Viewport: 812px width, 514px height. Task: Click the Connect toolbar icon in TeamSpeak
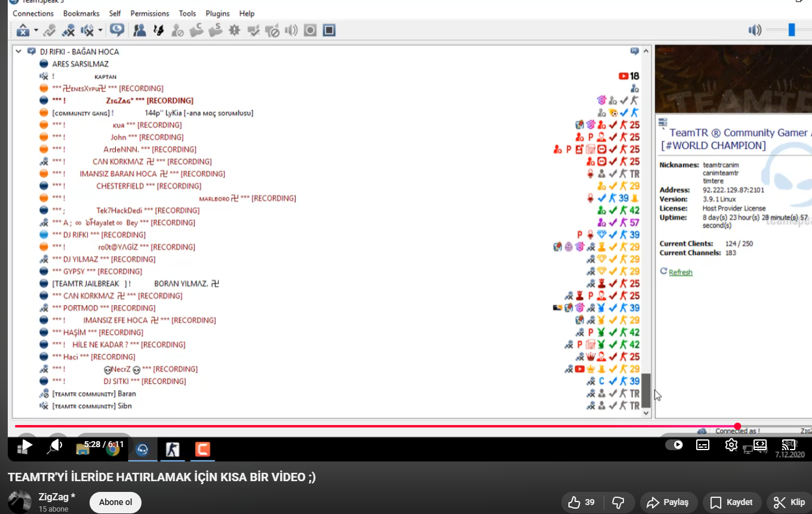23,30
